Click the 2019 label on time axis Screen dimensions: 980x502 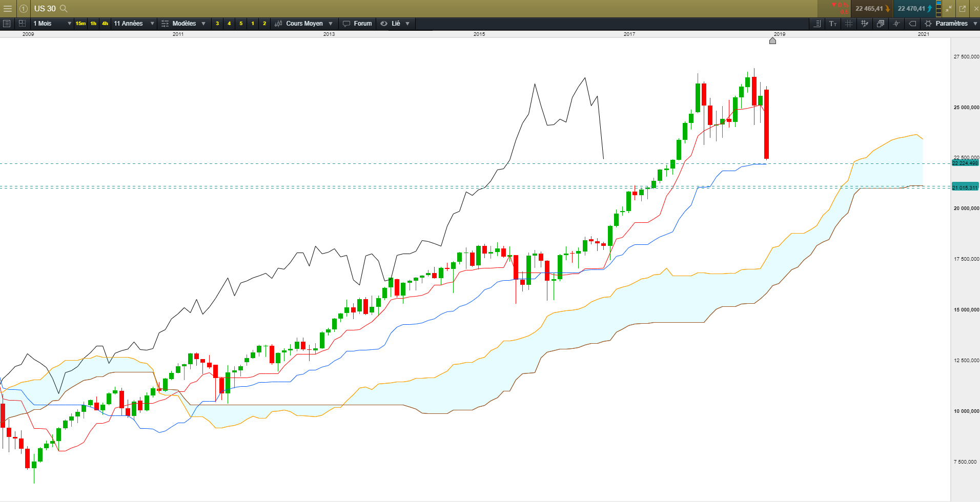[x=779, y=34]
